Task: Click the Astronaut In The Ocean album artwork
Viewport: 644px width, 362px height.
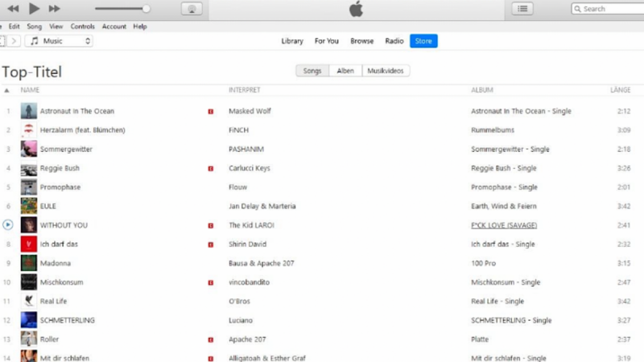Action: [x=29, y=111]
